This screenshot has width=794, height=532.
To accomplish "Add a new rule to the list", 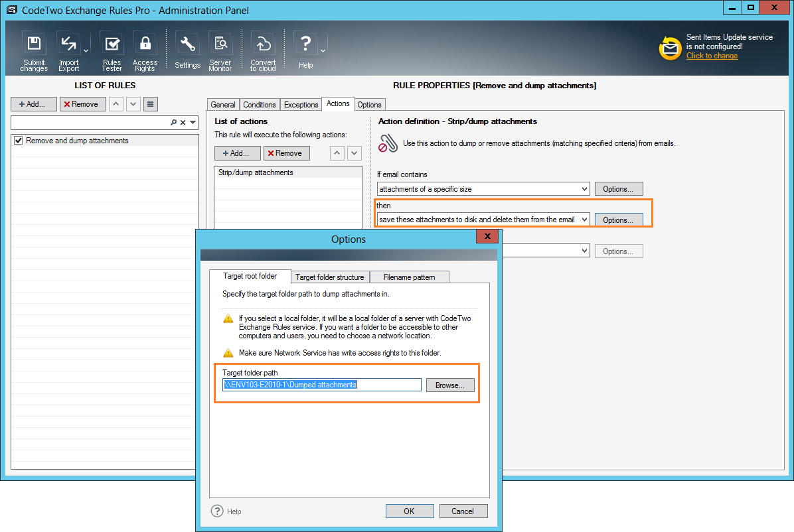I will [33, 103].
